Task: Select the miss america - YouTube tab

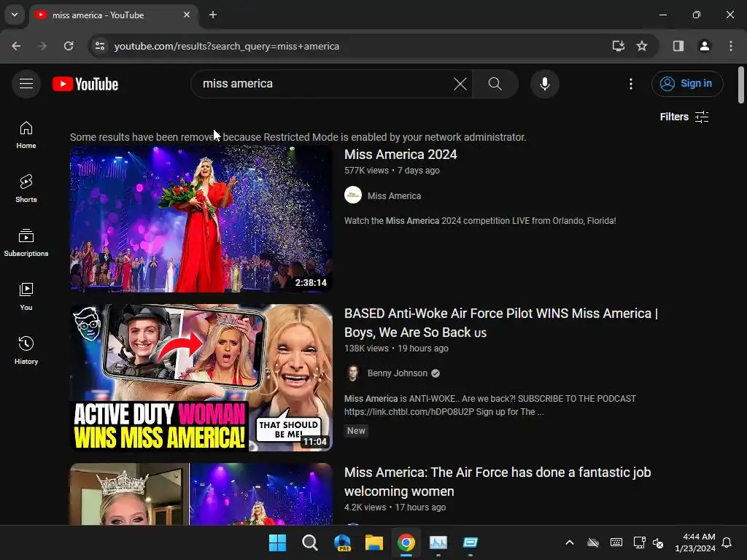Action: [113, 15]
